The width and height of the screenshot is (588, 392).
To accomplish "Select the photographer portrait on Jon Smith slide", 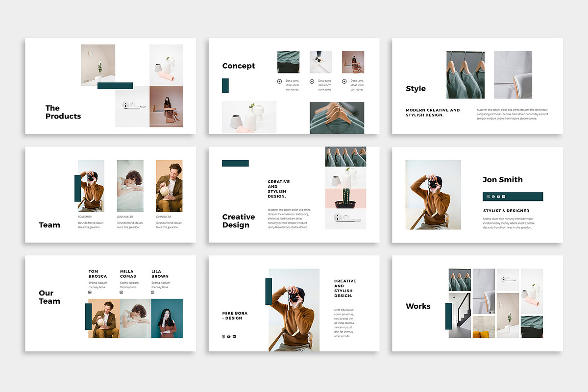I will tap(433, 195).
